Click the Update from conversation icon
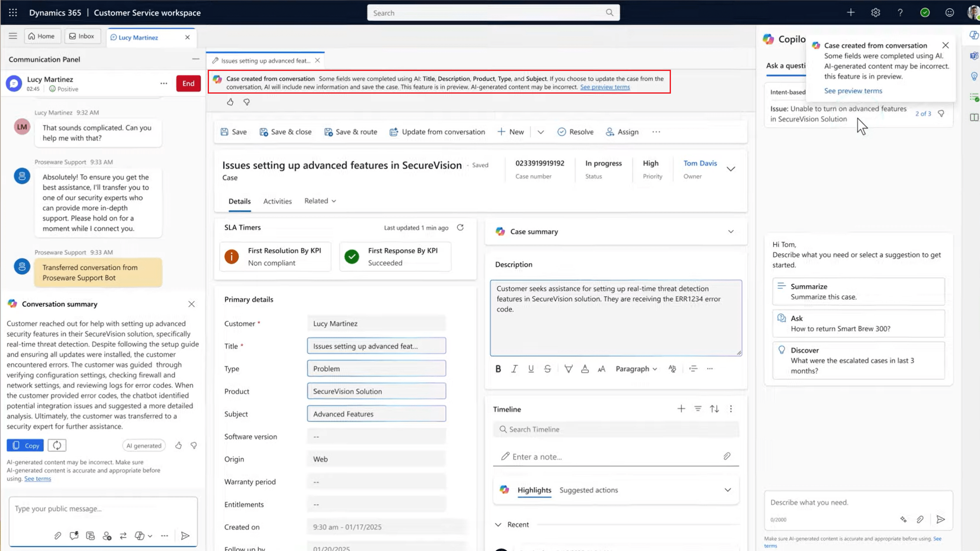Image resolution: width=980 pixels, height=551 pixels. point(394,132)
